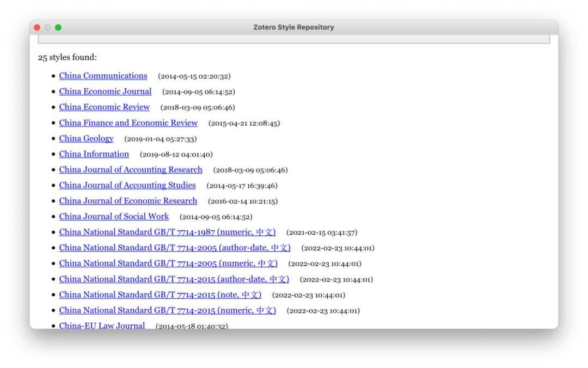Select the China Information style link
The image size is (588, 368).
pyautogui.click(x=94, y=154)
